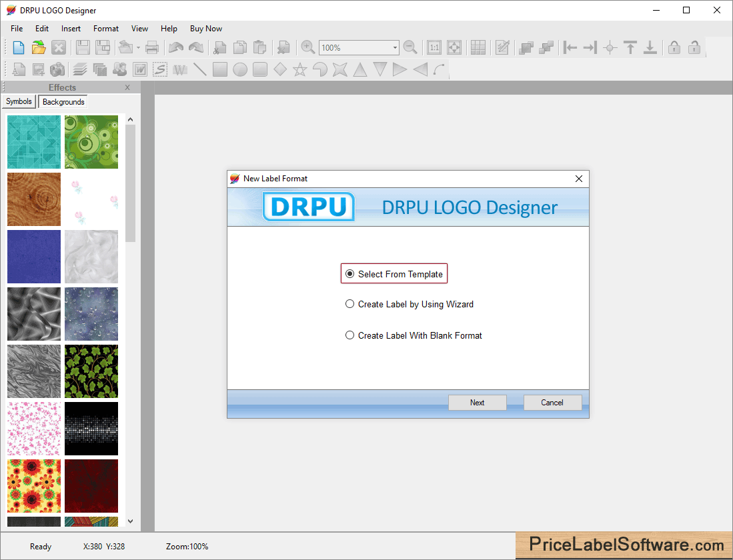Open the Help menu
Screen dimensions: 733x560
coord(169,29)
